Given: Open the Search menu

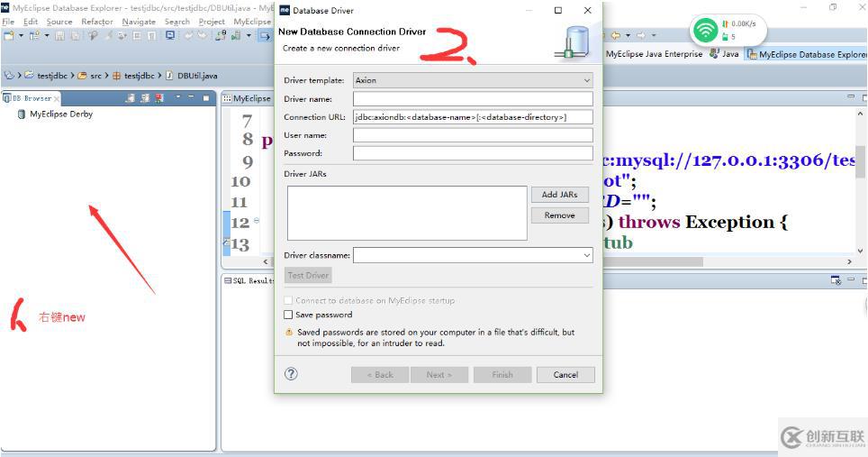Looking at the screenshot, I should click(x=177, y=21).
